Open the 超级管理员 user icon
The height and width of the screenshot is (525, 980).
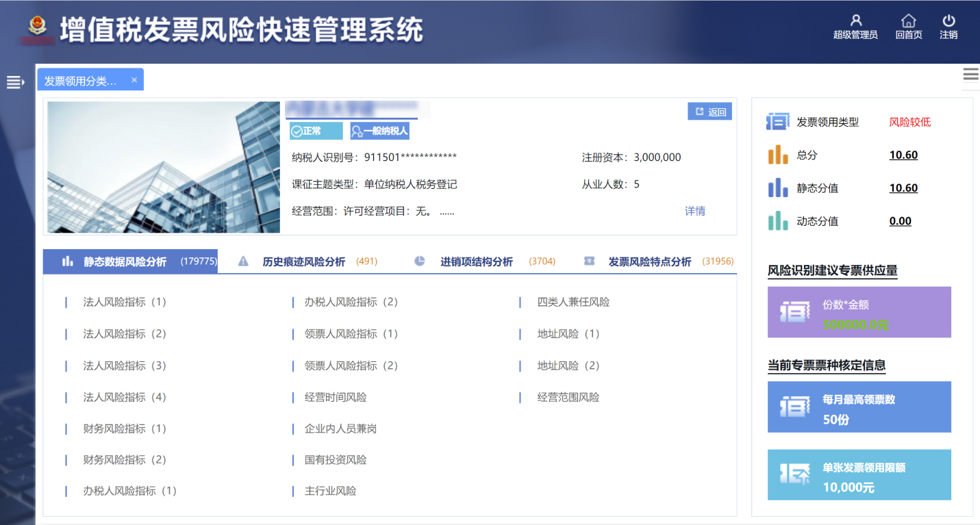point(855,21)
